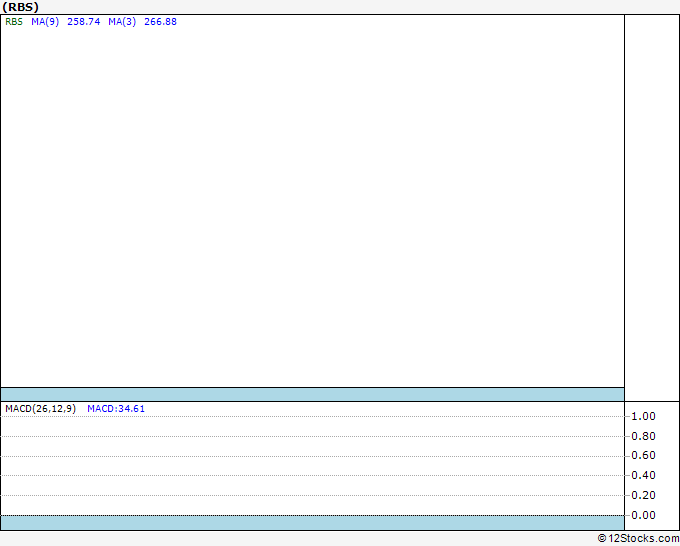Select the MA(3) indicator label

[x=122, y=22]
